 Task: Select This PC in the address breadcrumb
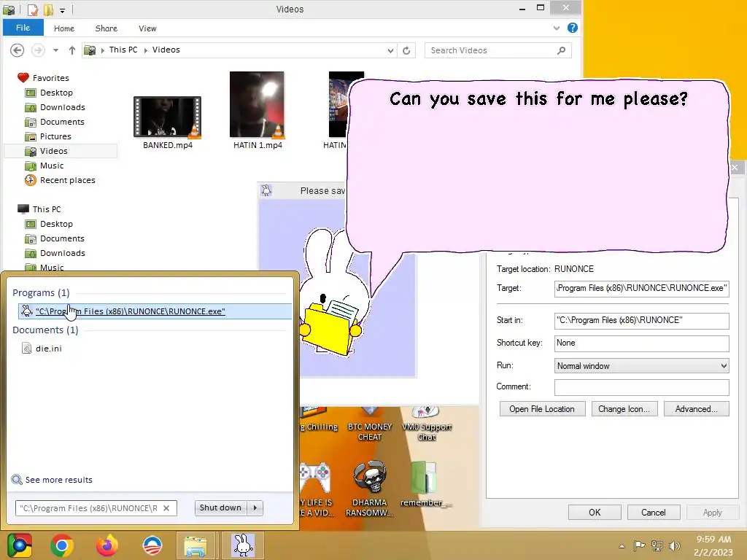point(123,50)
